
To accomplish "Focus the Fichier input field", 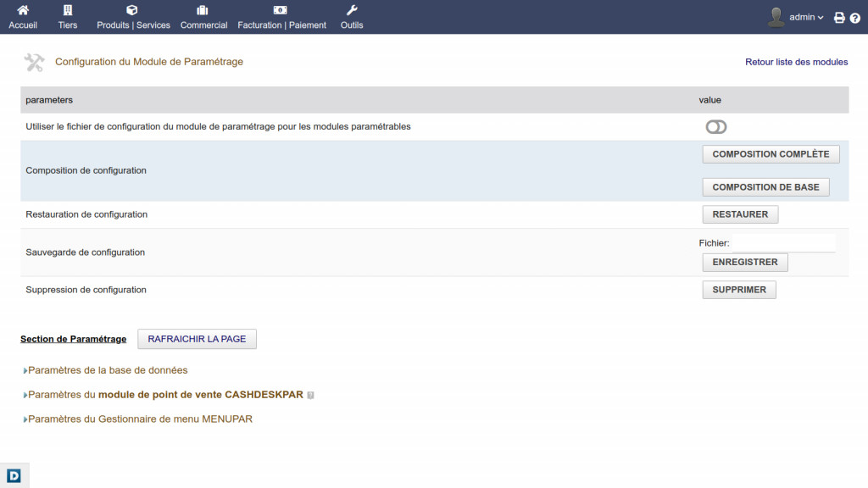I will click(783, 243).
